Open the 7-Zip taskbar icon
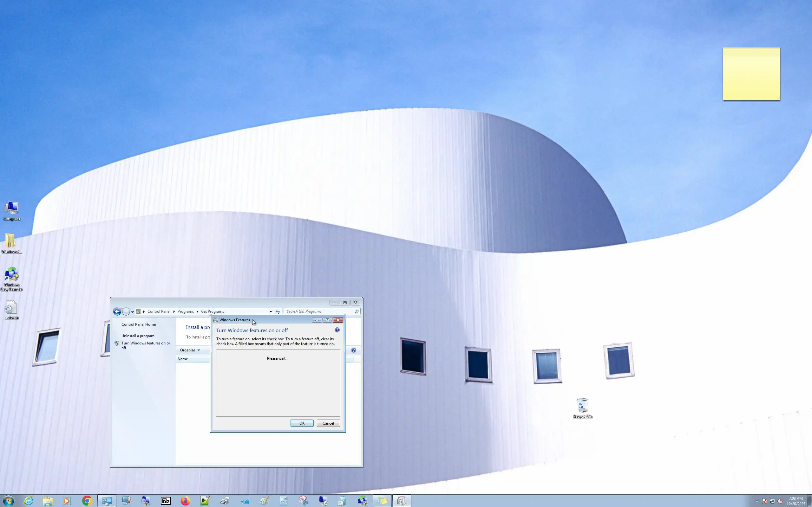Screen dimensions: 812x507 pyautogui.click(x=166, y=501)
